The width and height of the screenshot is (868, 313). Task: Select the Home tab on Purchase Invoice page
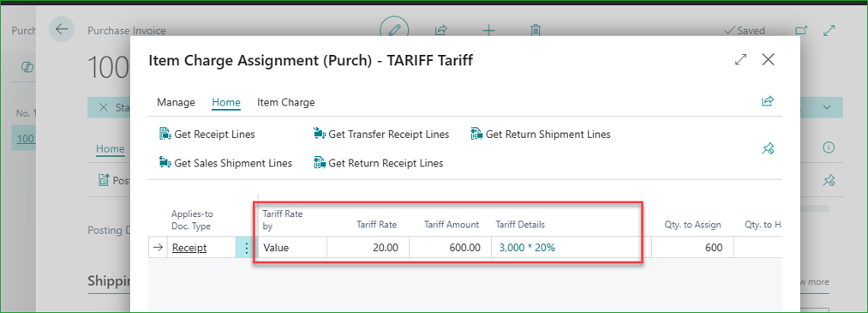tap(111, 148)
